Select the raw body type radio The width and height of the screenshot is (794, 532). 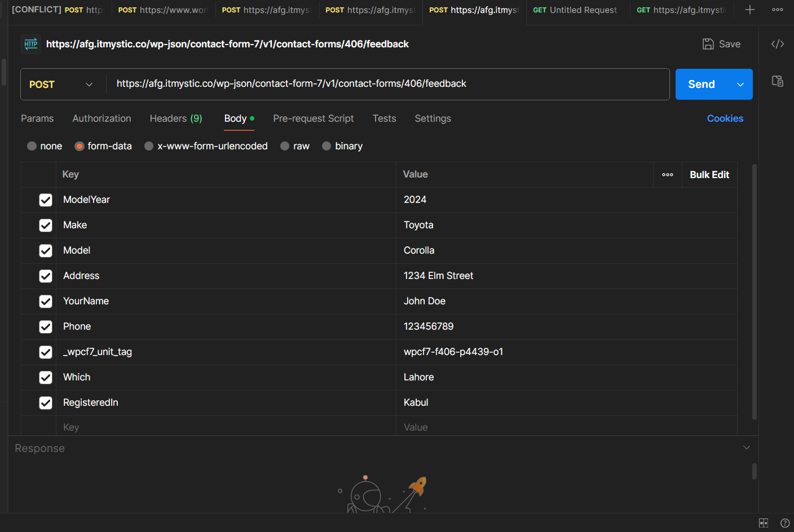285,146
